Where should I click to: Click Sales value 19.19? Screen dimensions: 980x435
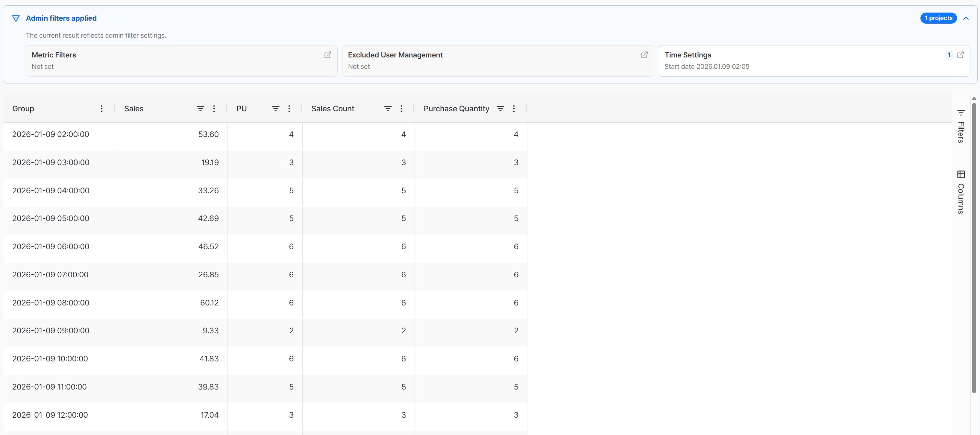coord(210,163)
